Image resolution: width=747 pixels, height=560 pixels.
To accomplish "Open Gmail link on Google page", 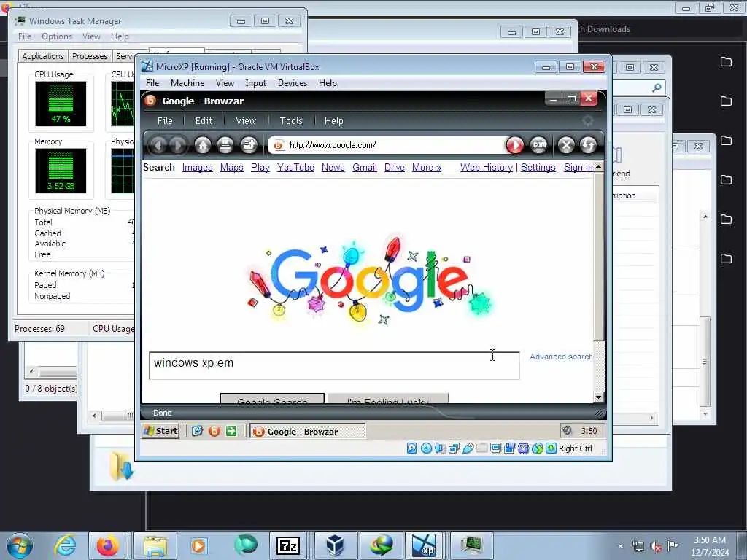I will (365, 168).
